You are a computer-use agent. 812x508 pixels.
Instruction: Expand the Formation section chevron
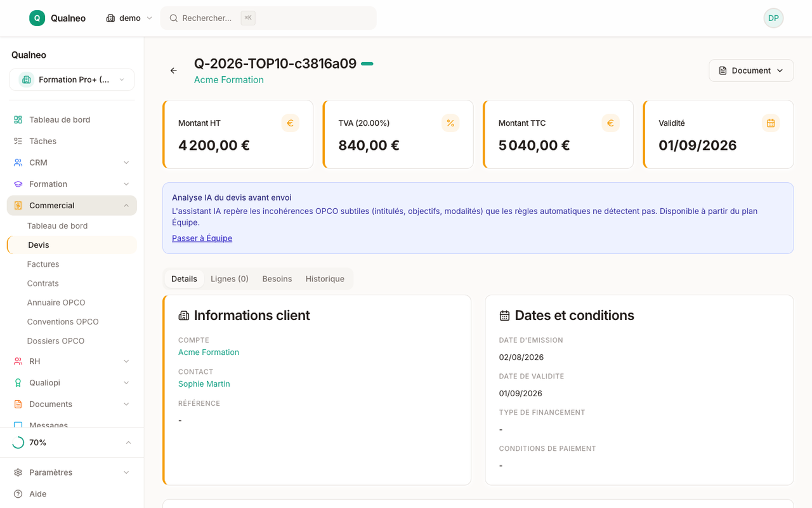pyautogui.click(x=126, y=184)
